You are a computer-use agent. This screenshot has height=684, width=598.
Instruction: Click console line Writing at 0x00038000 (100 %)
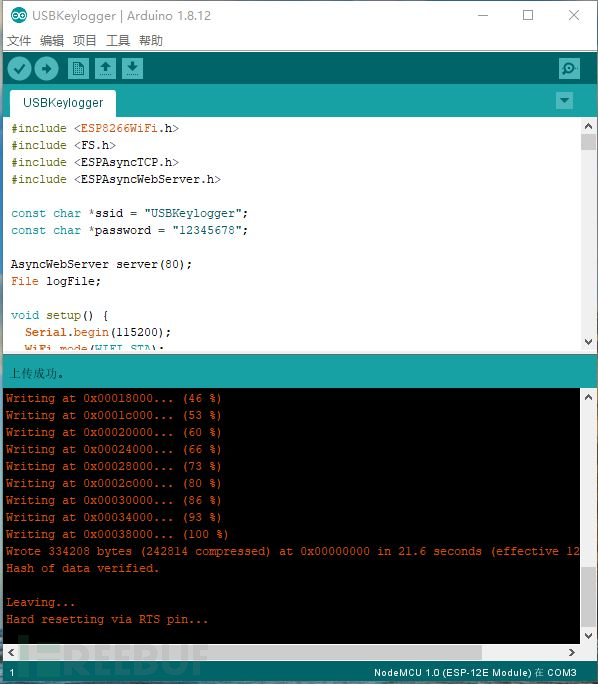pyautogui.click(x=117, y=534)
